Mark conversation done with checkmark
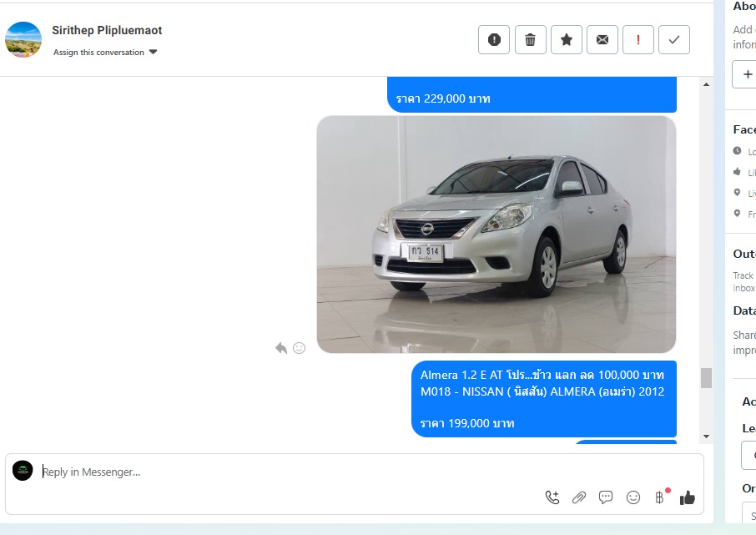756x535 pixels. [674, 39]
